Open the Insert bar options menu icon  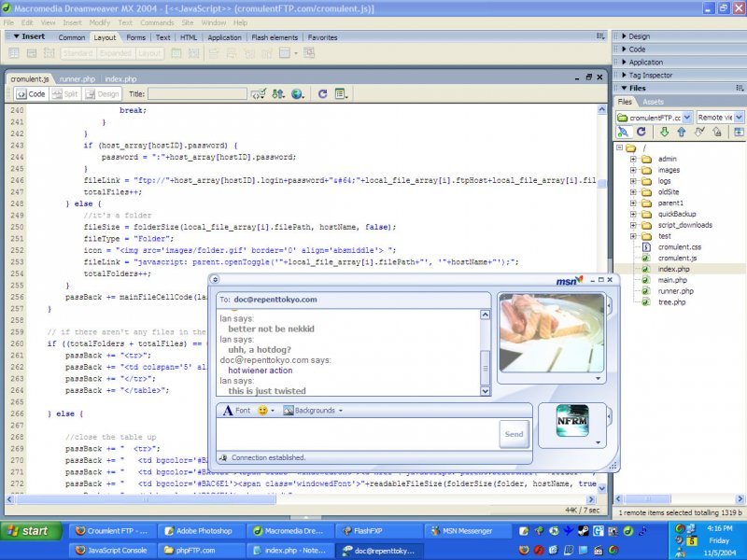click(x=600, y=36)
